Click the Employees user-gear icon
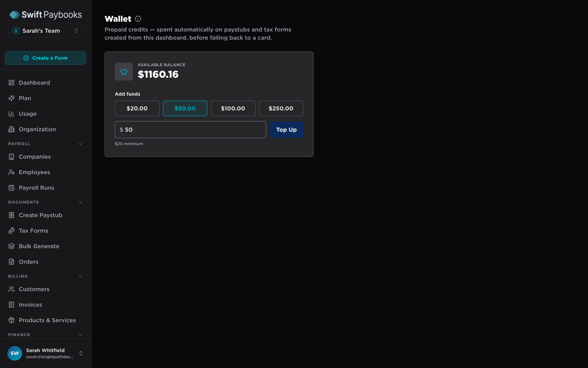 (11, 172)
